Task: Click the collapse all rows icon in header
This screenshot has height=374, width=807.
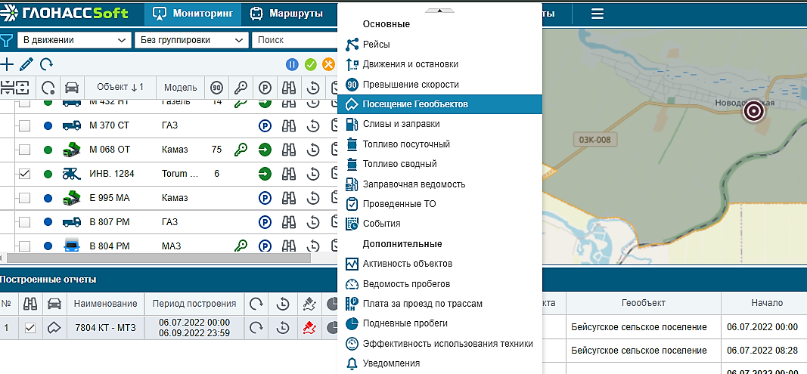Action: point(7,87)
